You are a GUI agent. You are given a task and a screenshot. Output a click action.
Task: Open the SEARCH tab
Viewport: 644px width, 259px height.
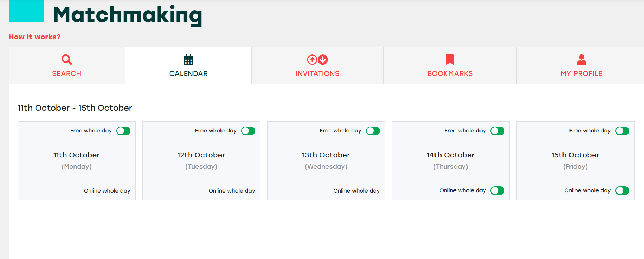click(x=67, y=66)
